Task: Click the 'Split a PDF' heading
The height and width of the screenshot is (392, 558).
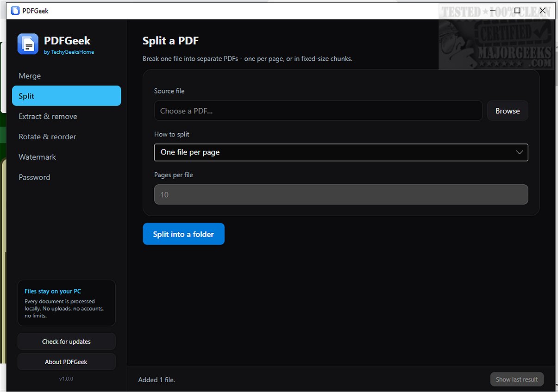Action: click(x=170, y=41)
